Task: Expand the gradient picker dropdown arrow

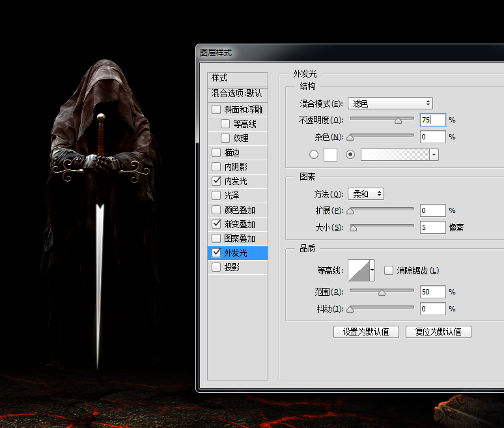Action: [434, 154]
